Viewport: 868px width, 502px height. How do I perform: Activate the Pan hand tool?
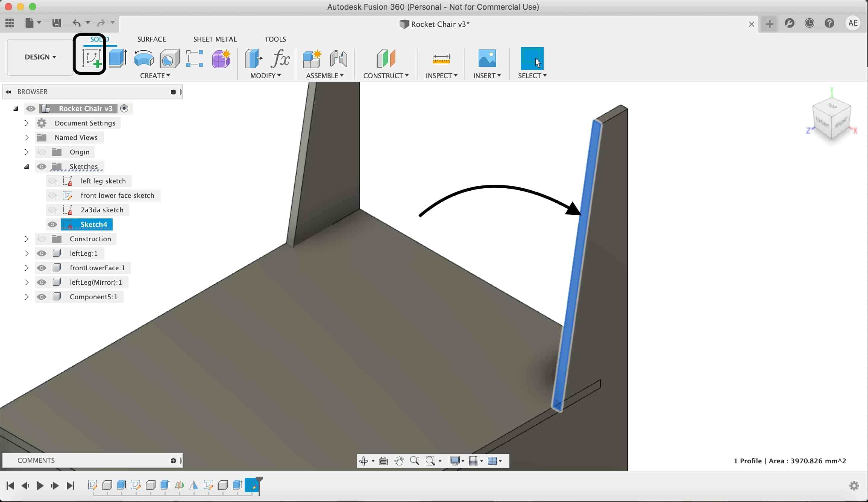click(399, 461)
